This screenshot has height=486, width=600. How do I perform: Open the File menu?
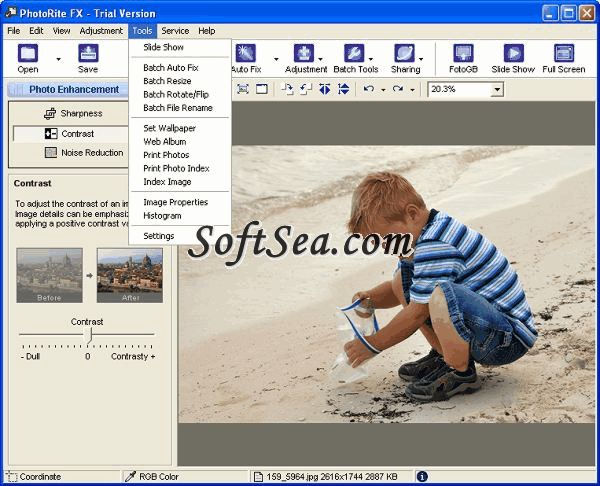(x=13, y=31)
